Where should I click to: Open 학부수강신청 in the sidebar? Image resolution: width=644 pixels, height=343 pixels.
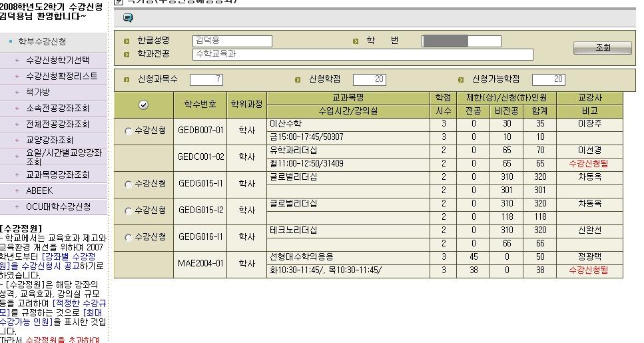pos(42,41)
